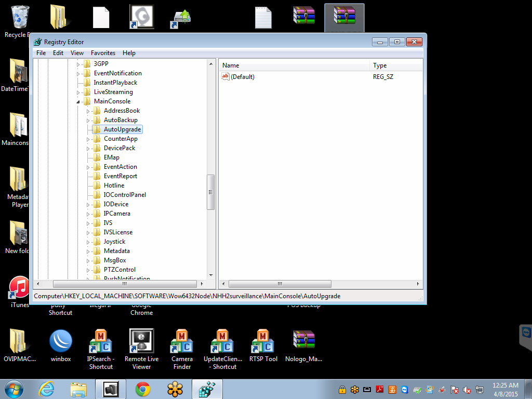Expand the DevicePack key
The image size is (532, 399).
coord(88,149)
